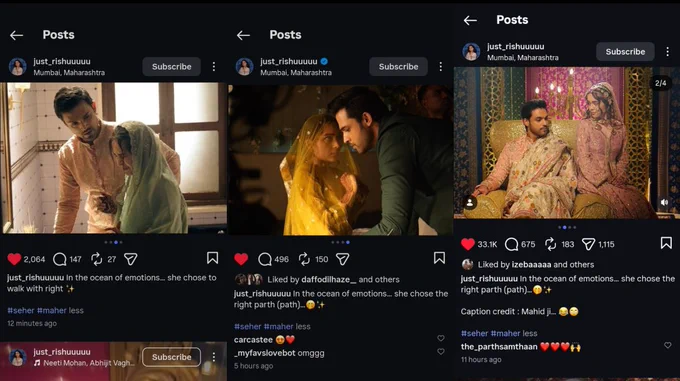Open three-dot menu on the Neeti Mohan post
Image resolution: width=680 pixels, height=381 pixels.
pos(214,357)
